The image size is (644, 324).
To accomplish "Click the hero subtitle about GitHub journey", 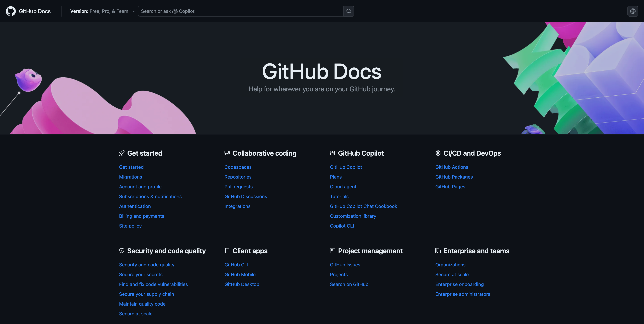I will [x=322, y=89].
